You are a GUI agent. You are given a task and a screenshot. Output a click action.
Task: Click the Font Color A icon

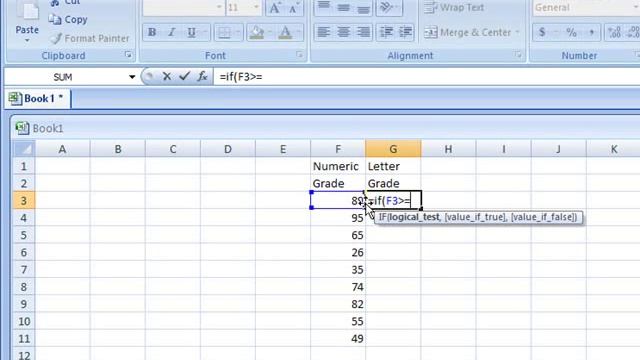[x=285, y=32]
